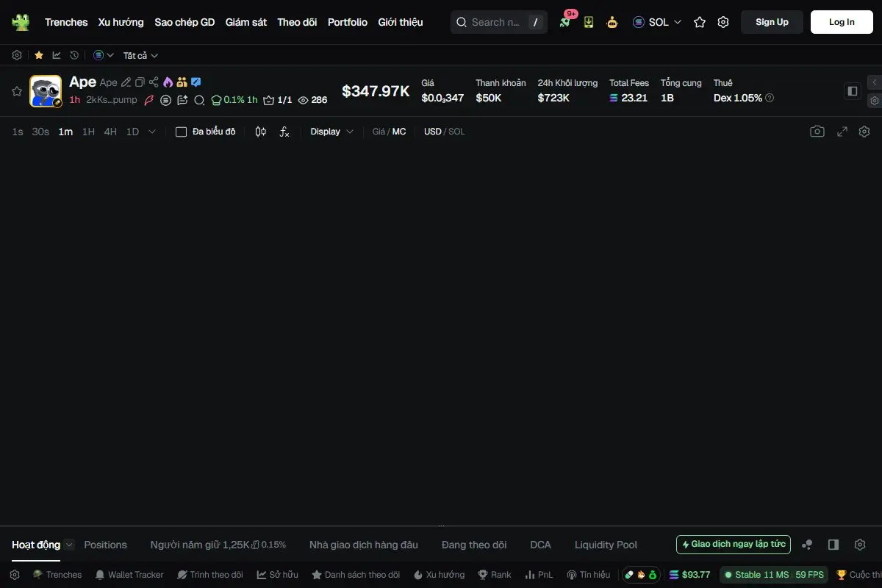The height and width of the screenshot is (588, 882).
Task: Search the token with magnifier icon
Action: click(199, 100)
